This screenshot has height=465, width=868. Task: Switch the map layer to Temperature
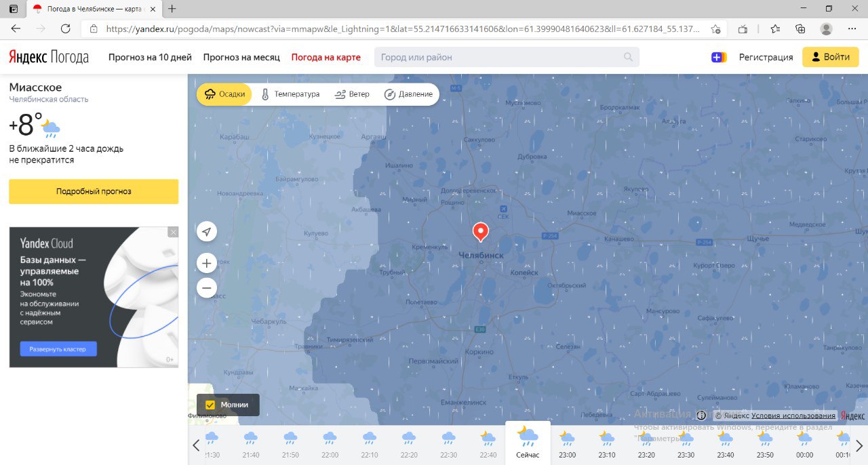pyautogui.click(x=290, y=94)
